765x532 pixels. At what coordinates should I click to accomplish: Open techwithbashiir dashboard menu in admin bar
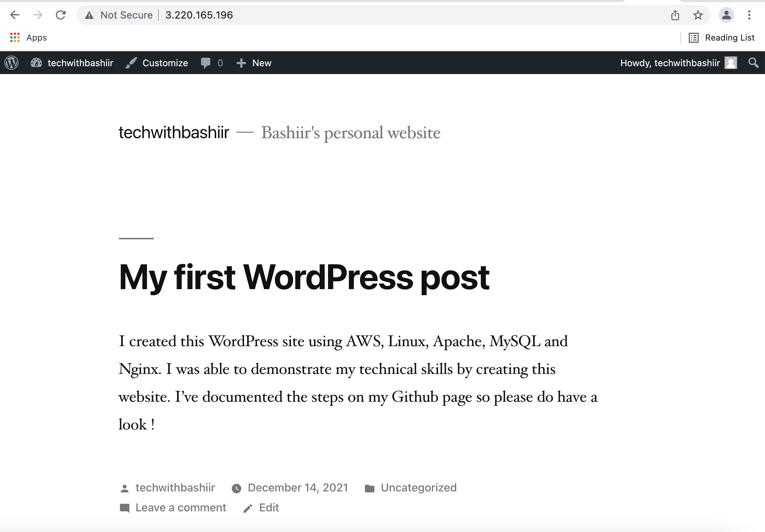click(x=72, y=63)
